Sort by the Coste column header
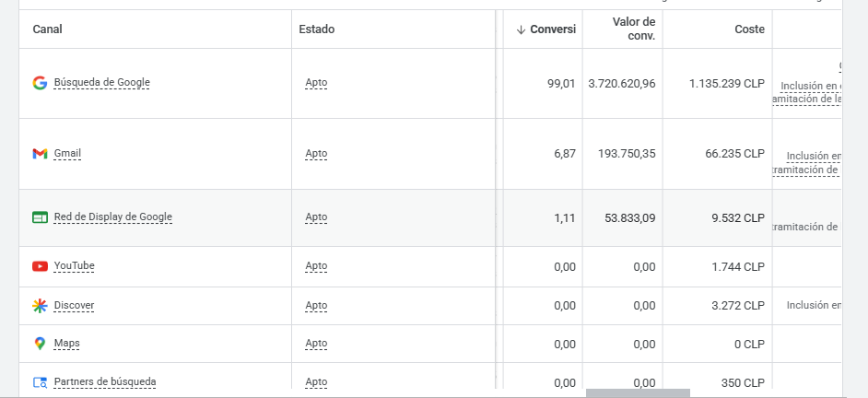Image resolution: width=868 pixels, height=398 pixels. tap(748, 29)
